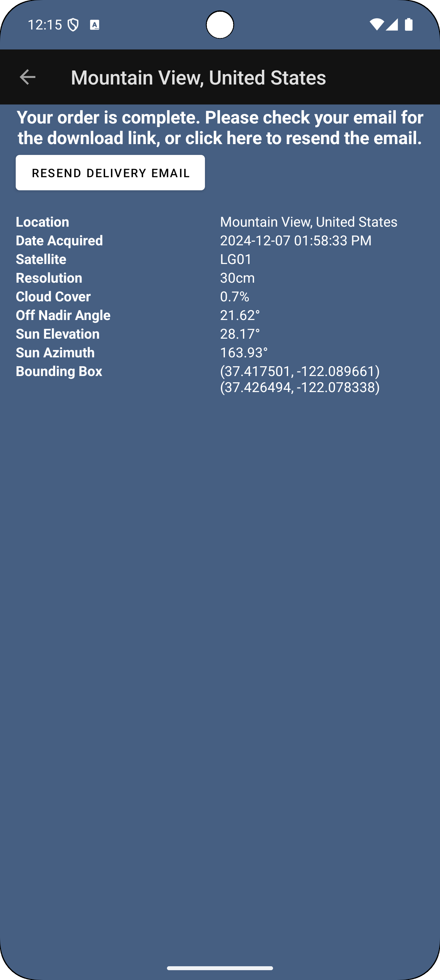Tap the 12:15 clock in status bar

(45, 25)
